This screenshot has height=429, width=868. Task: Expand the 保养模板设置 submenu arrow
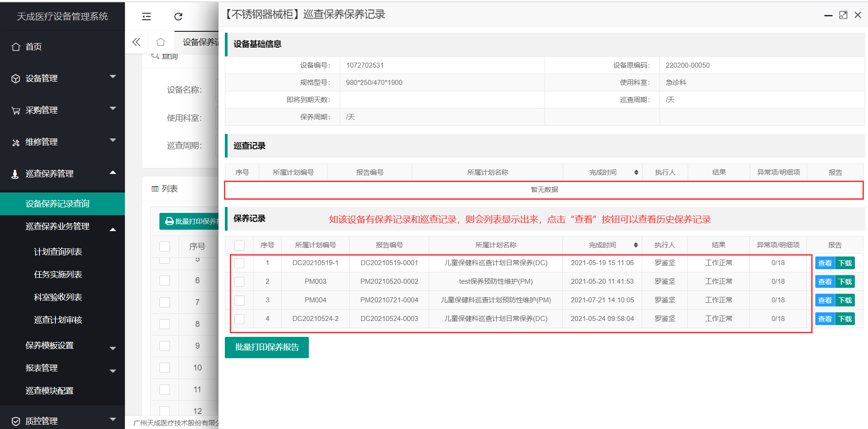point(113,349)
